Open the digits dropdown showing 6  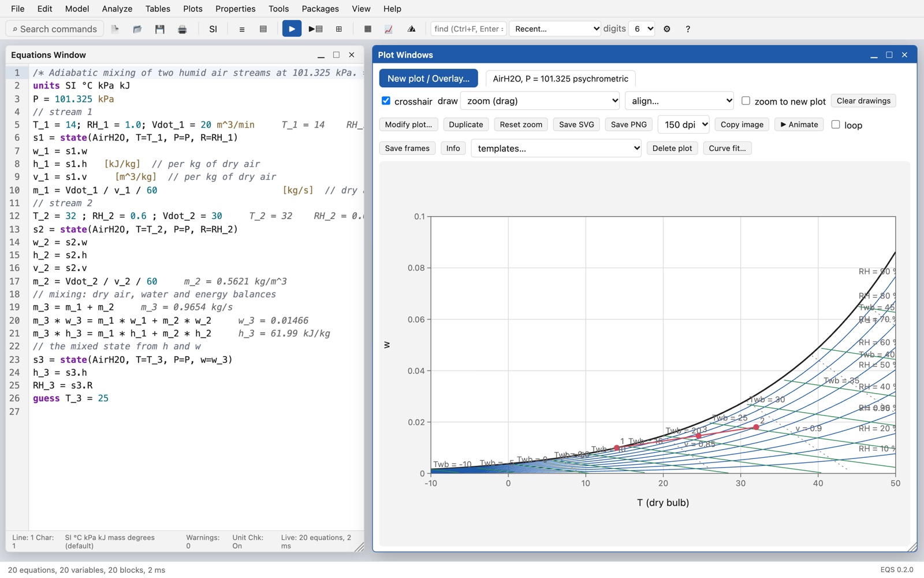(x=642, y=29)
